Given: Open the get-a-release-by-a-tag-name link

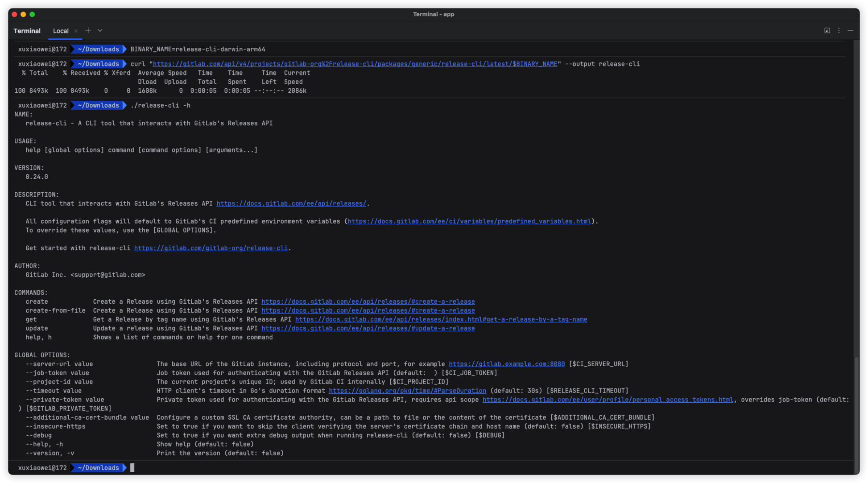Looking at the screenshot, I should click(441, 319).
